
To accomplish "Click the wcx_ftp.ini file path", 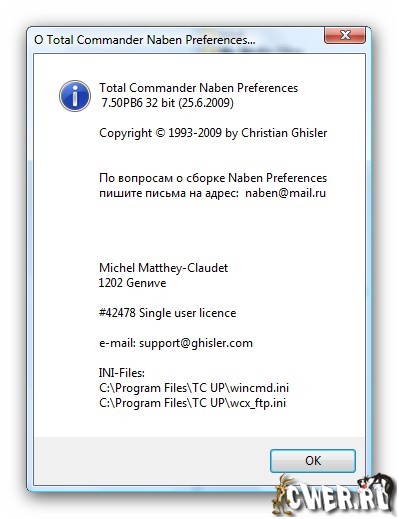I will pos(192,403).
